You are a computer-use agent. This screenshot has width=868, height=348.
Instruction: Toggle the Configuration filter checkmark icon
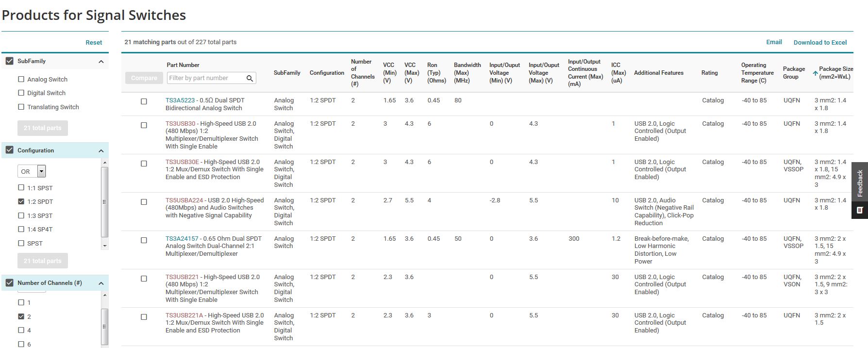pyautogui.click(x=9, y=150)
